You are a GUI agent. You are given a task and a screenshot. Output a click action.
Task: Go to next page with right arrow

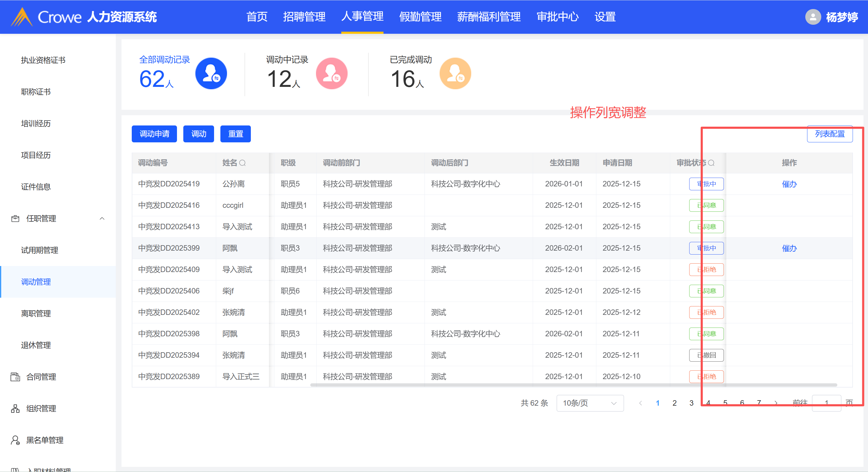point(776,403)
